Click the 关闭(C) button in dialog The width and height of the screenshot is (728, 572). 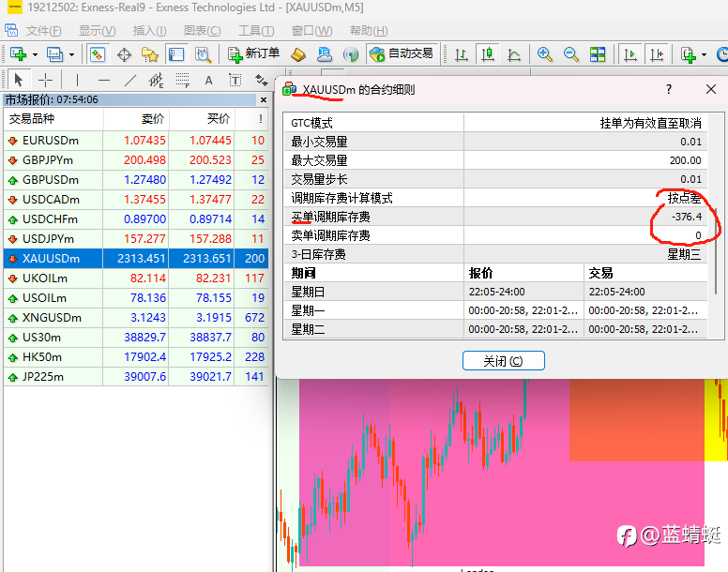(x=503, y=360)
